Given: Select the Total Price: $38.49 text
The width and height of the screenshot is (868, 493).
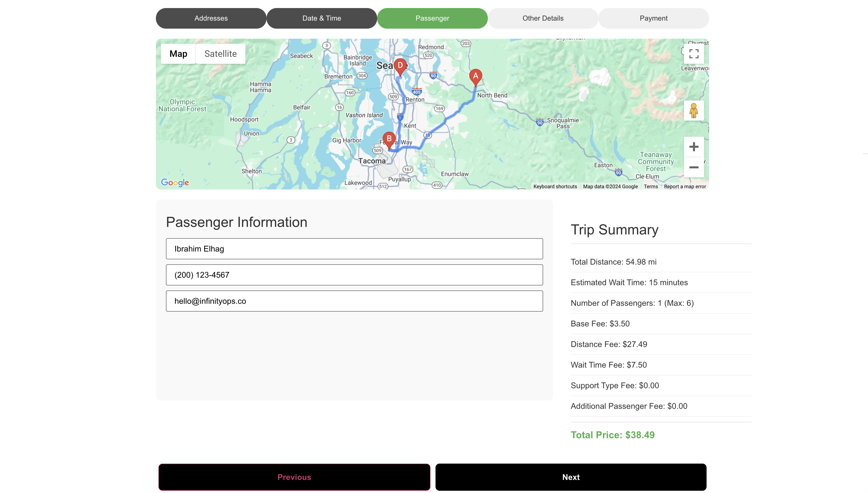Looking at the screenshot, I should click(x=613, y=435).
